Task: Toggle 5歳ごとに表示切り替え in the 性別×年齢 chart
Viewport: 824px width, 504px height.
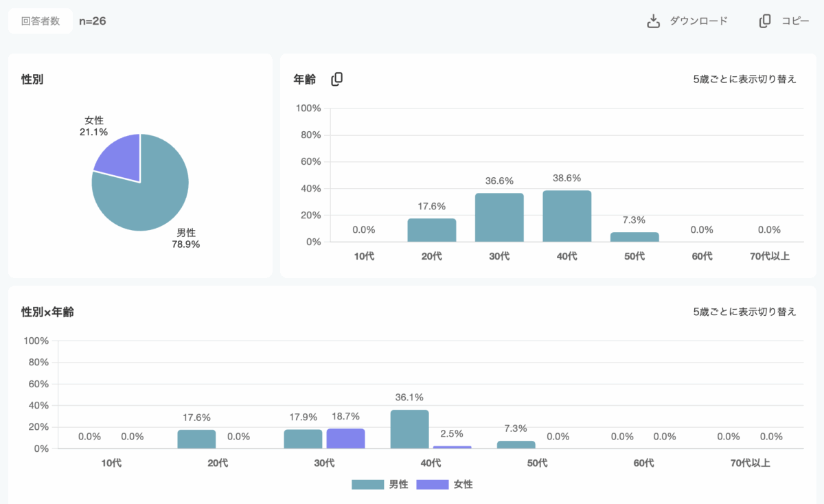Action: coord(744,312)
